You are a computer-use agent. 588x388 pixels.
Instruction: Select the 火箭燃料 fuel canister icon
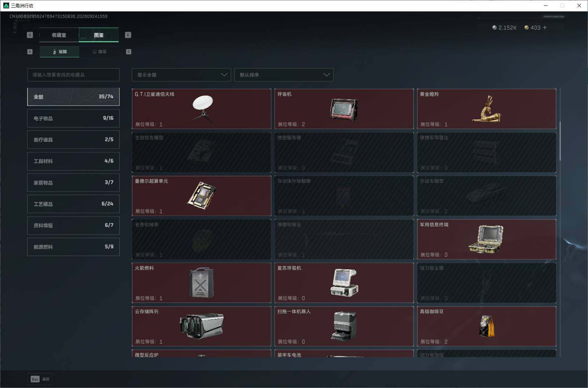pos(202,283)
